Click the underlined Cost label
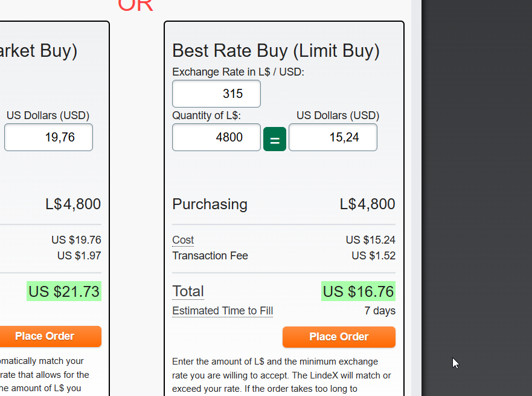Screen dimensions: 532x396 [x=183, y=240]
